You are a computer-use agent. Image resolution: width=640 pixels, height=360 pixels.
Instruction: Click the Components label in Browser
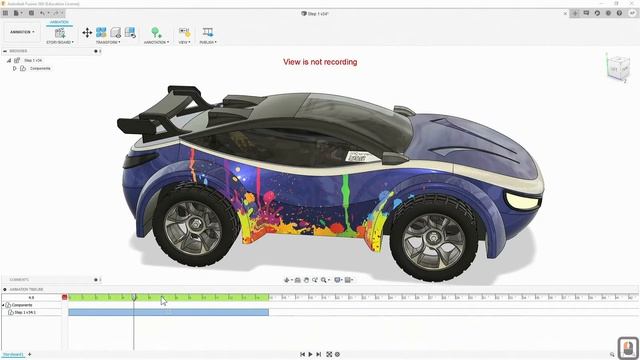(x=40, y=69)
